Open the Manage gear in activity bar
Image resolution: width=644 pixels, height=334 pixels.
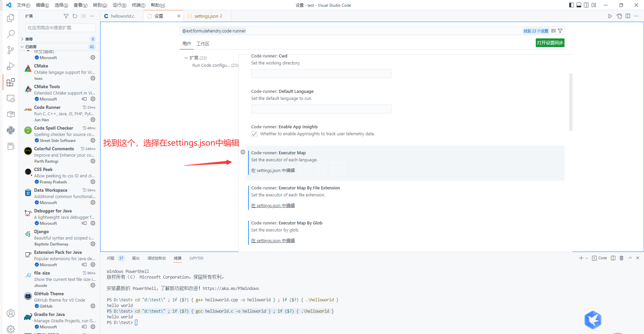[11, 329]
